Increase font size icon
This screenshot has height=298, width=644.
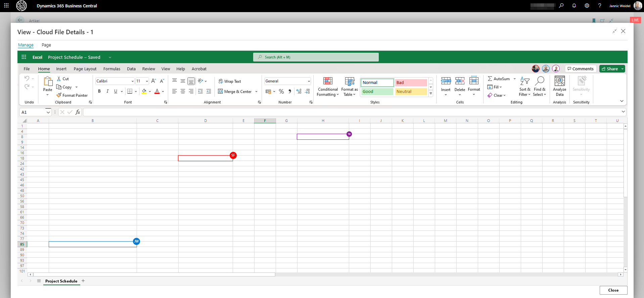coord(153,81)
